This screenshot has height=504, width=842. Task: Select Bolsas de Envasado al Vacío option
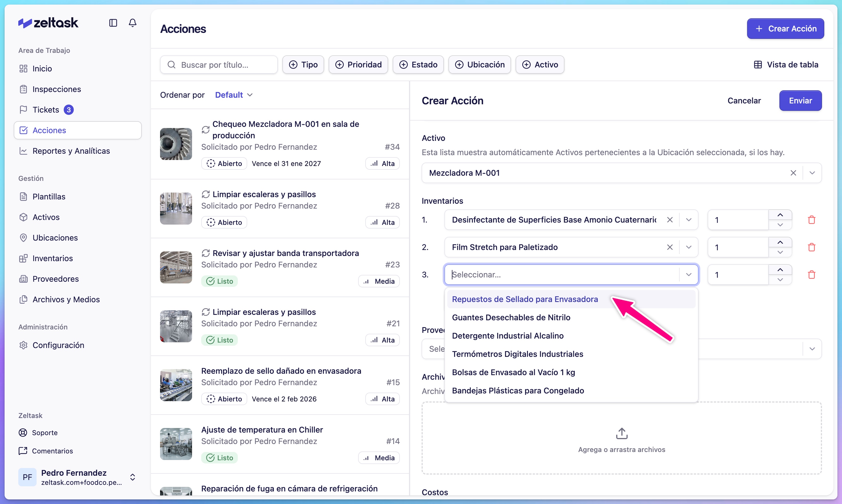click(571, 373)
